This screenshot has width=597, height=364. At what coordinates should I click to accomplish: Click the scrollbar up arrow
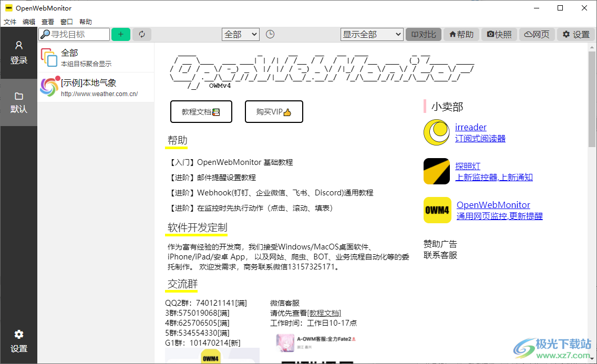pos(592,47)
